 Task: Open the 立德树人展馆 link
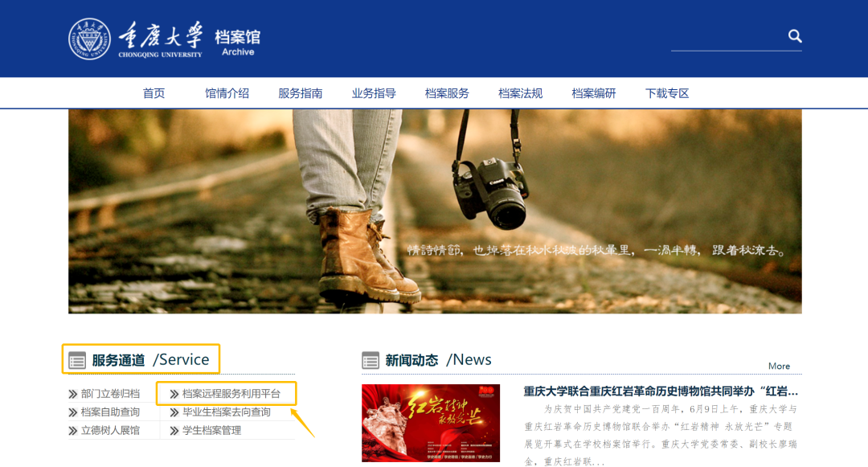pos(110,431)
